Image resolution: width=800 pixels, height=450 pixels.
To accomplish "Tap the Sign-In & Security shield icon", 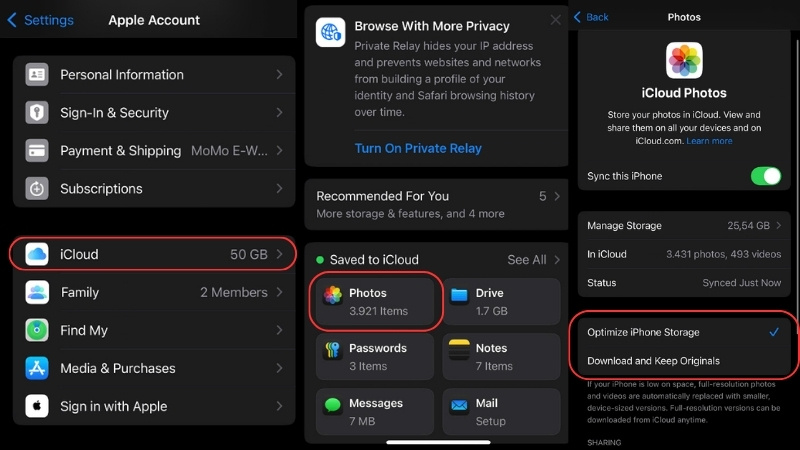I will [x=37, y=112].
